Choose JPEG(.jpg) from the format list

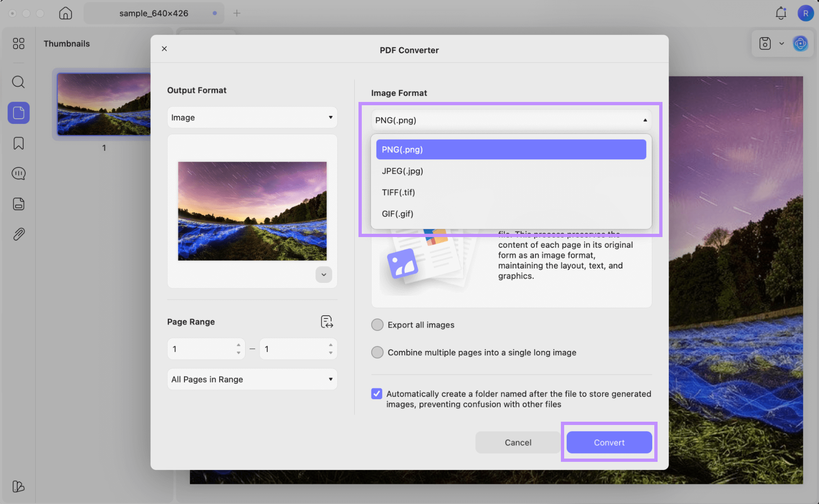[x=511, y=171]
